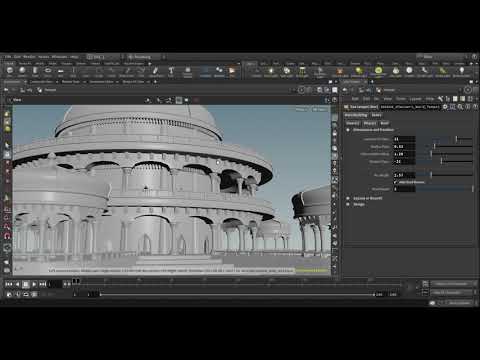Screen dimensions: 480x360
Task: Click the parameter field showing 11
Action: [404, 139]
